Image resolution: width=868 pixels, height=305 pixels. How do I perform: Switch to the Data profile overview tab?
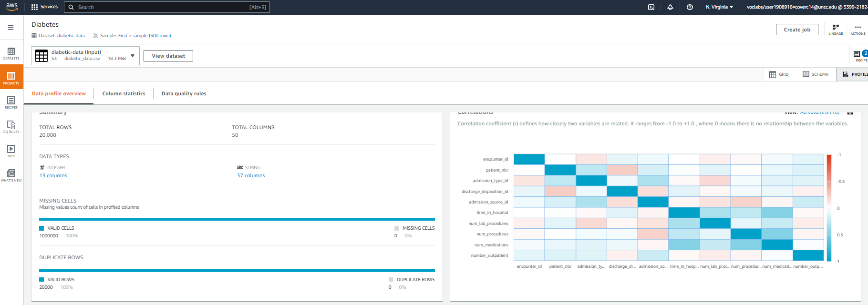59,93
